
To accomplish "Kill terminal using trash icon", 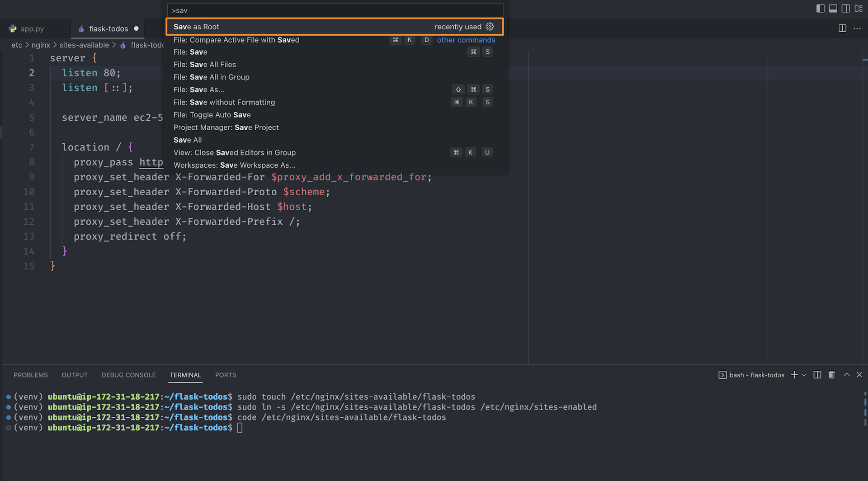I will (831, 375).
